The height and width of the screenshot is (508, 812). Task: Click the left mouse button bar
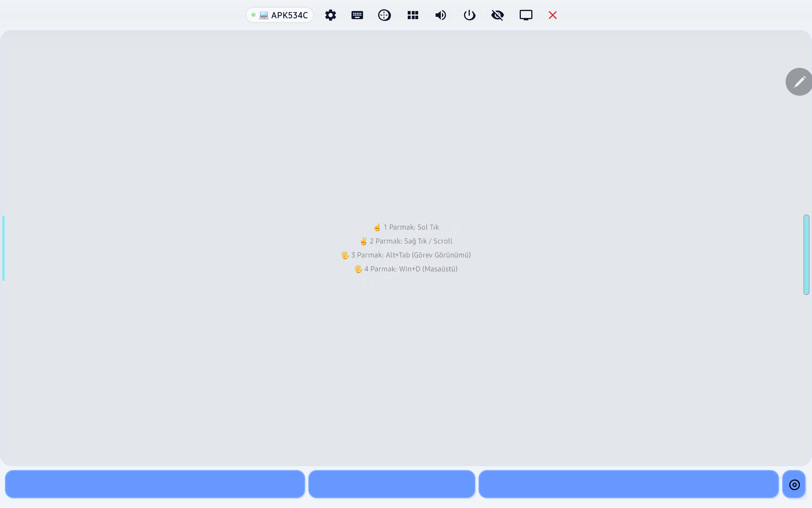155,484
